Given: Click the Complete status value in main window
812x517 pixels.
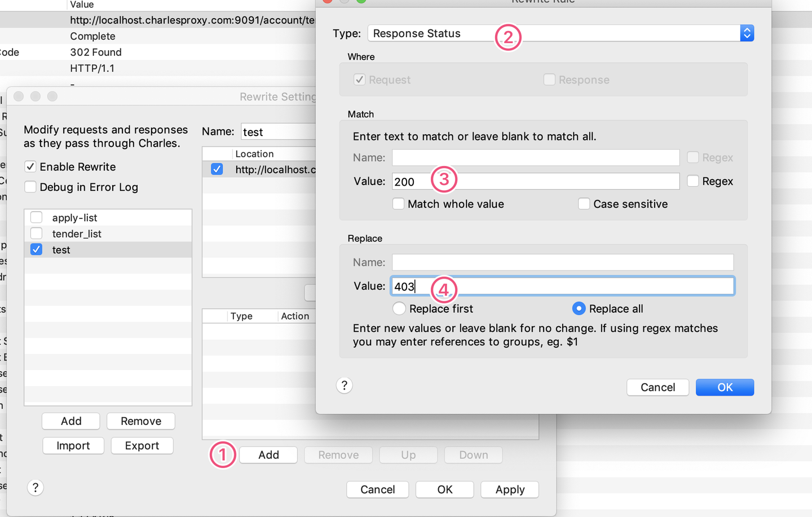Looking at the screenshot, I should (92, 36).
